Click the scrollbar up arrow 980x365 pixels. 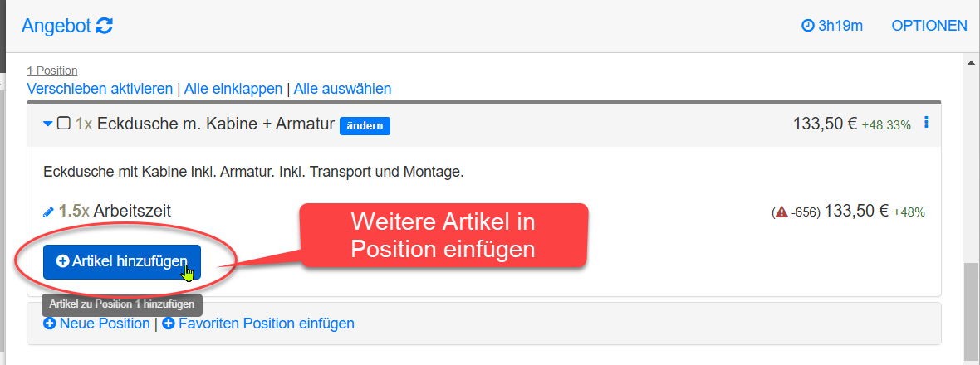(x=970, y=62)
